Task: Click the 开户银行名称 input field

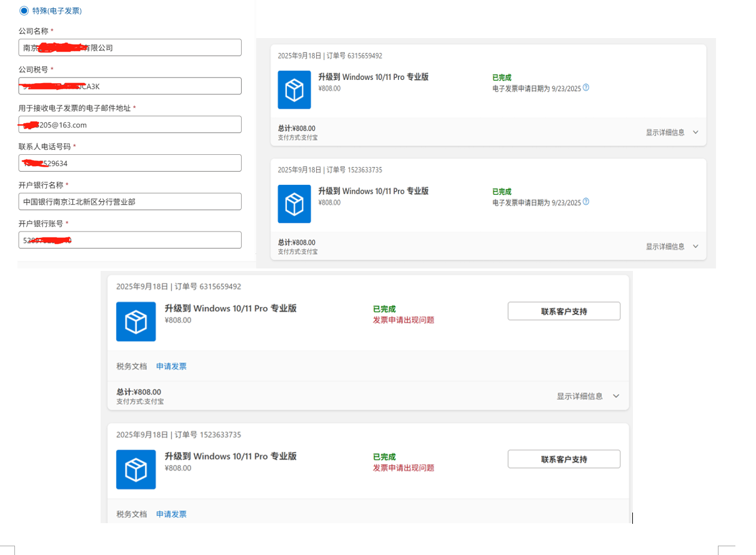Action: coord(130,202)
